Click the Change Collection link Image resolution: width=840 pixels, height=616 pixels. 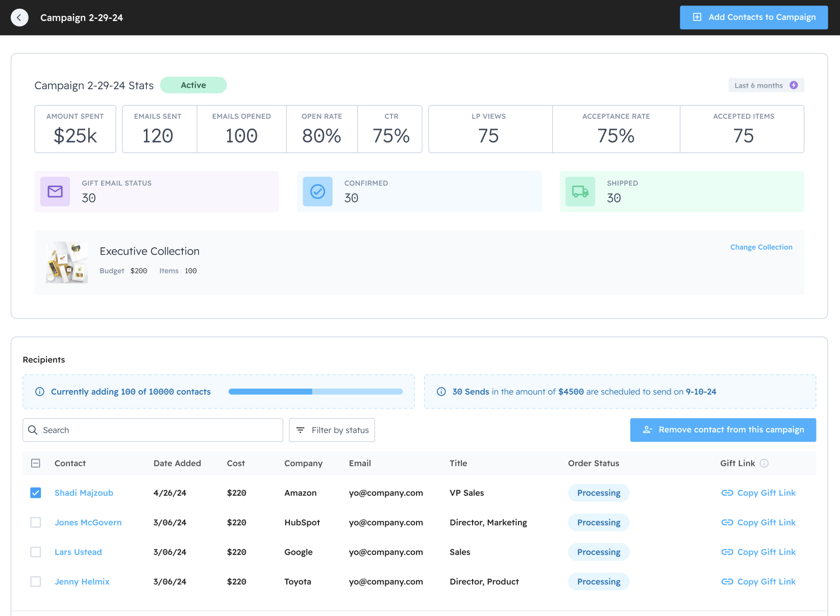(x=761, y=247)
